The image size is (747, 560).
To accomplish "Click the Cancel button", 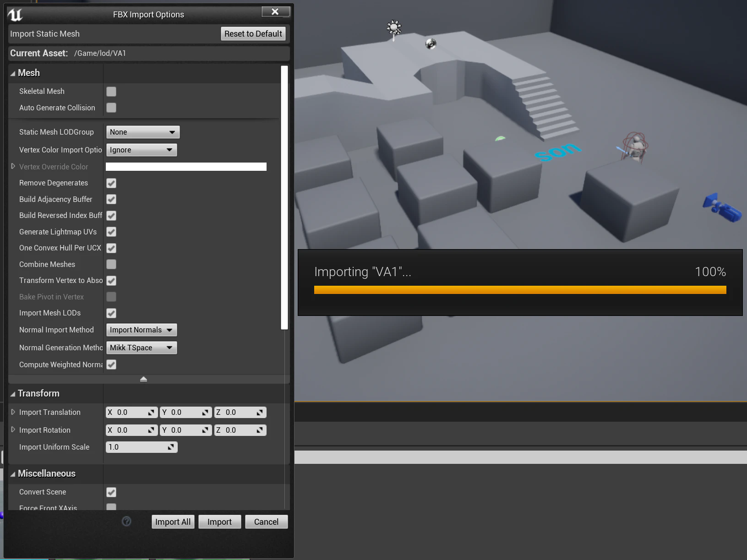I will (x=266, y=522).
